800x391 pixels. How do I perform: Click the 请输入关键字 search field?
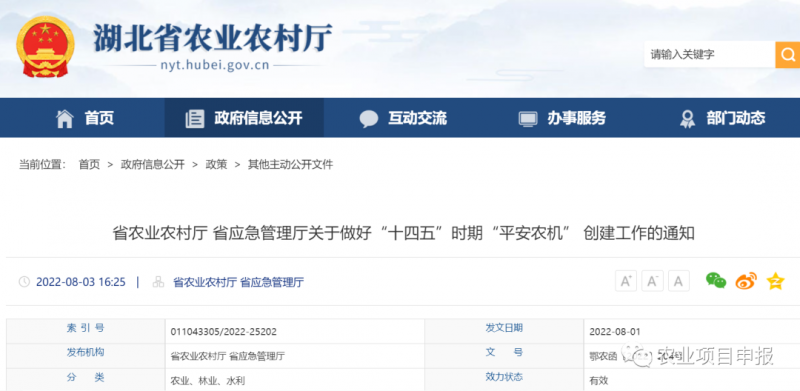click(710, 55)
